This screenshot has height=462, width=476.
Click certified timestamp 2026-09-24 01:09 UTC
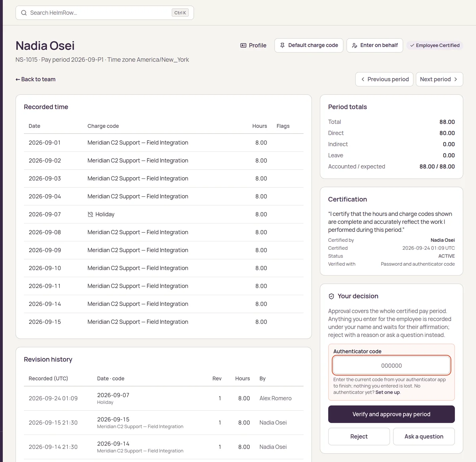(x=428, y=248)
